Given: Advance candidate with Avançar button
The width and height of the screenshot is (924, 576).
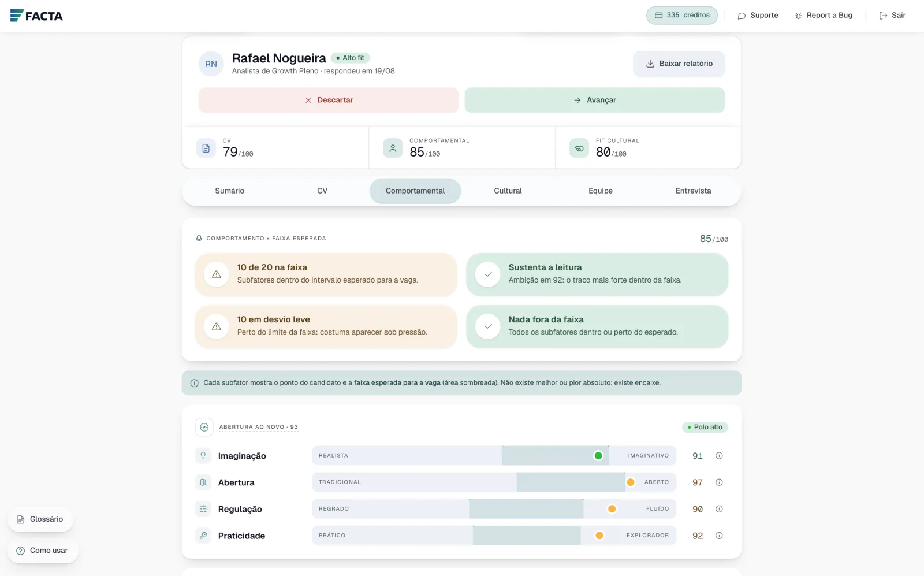Looking at the screenshot, I should tap(595, 100).
